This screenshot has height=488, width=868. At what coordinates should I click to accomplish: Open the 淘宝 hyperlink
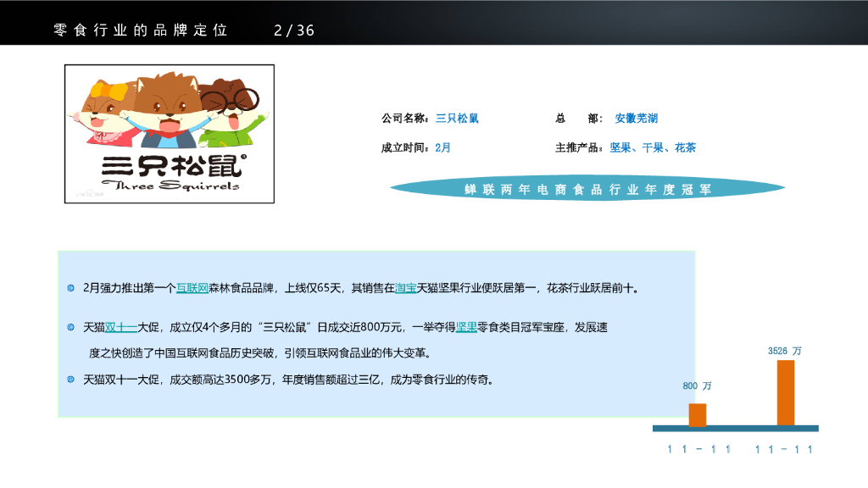406,288
